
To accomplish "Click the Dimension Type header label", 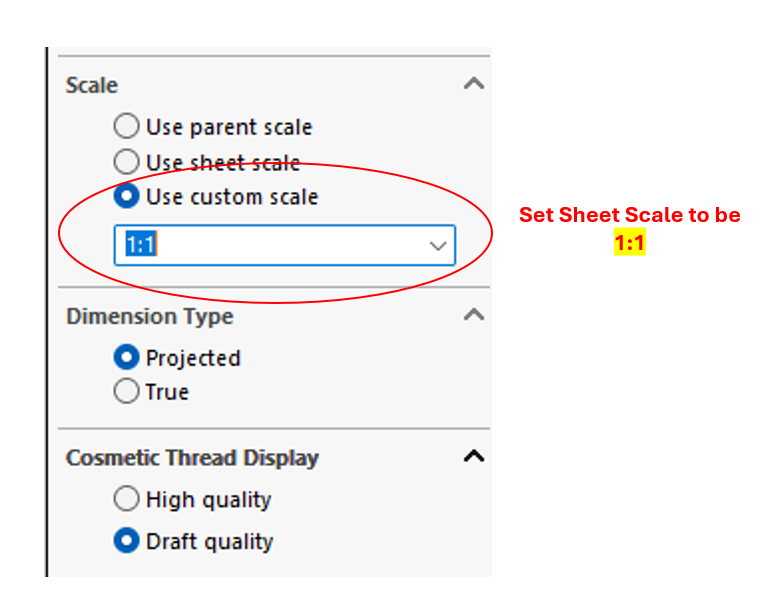I will (x=150, y=316).
